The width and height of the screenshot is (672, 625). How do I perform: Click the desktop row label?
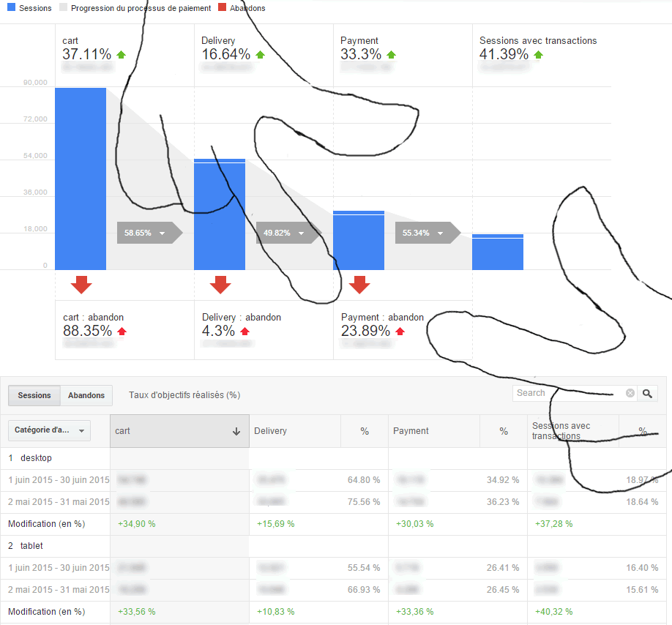tap(36, 458)
